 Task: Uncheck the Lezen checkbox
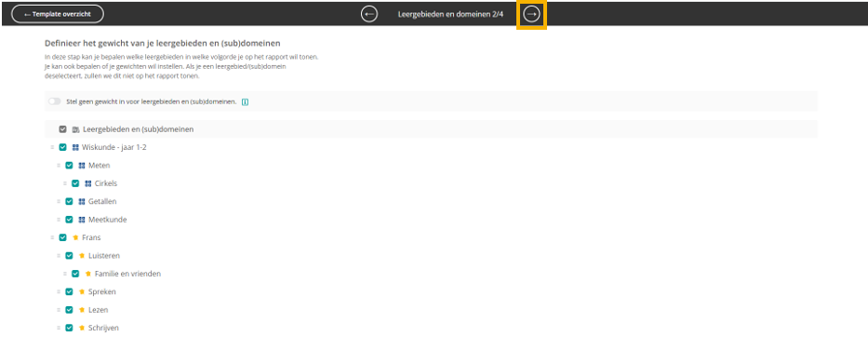pyautogui.click(x=69, y=310)
